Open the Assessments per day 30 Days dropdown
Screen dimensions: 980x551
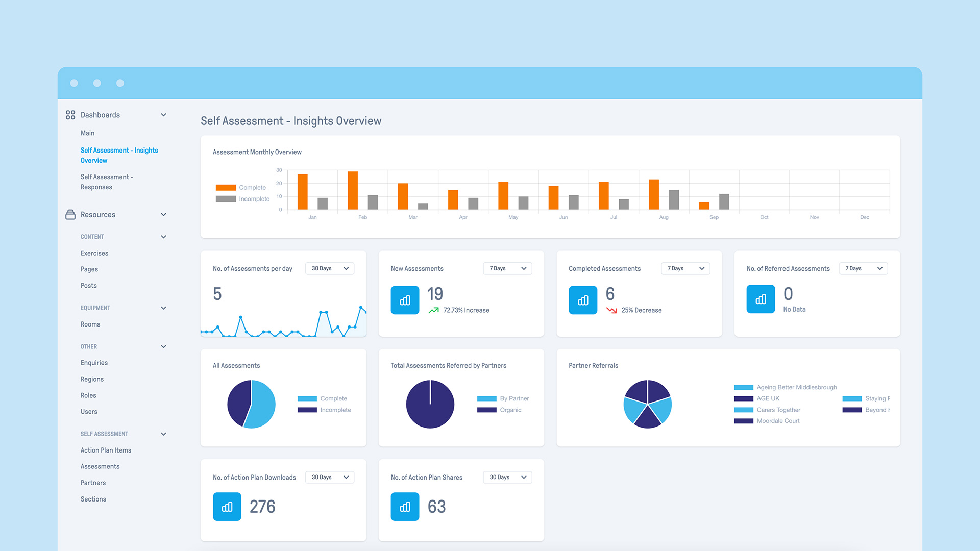click(x=330, y=268)
